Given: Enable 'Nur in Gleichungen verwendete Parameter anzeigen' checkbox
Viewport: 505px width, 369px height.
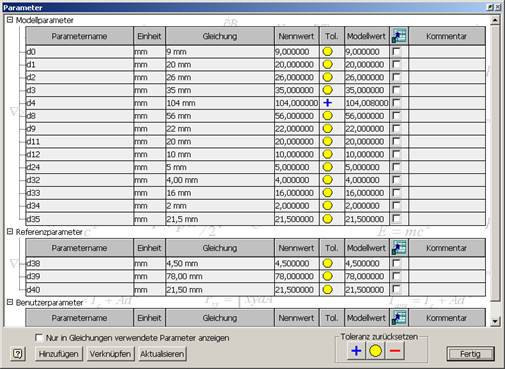Looking at the screenshot, I should click(x=39, y=338).
